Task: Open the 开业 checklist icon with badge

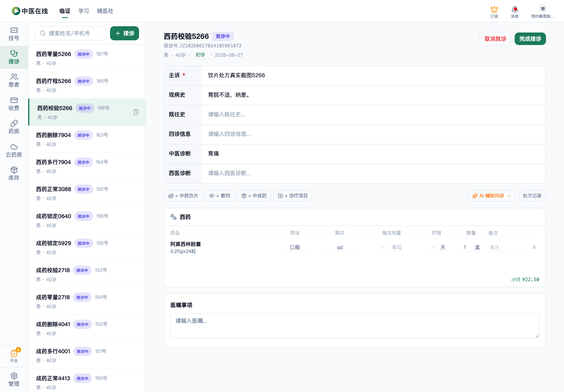Action: (14, 356)
